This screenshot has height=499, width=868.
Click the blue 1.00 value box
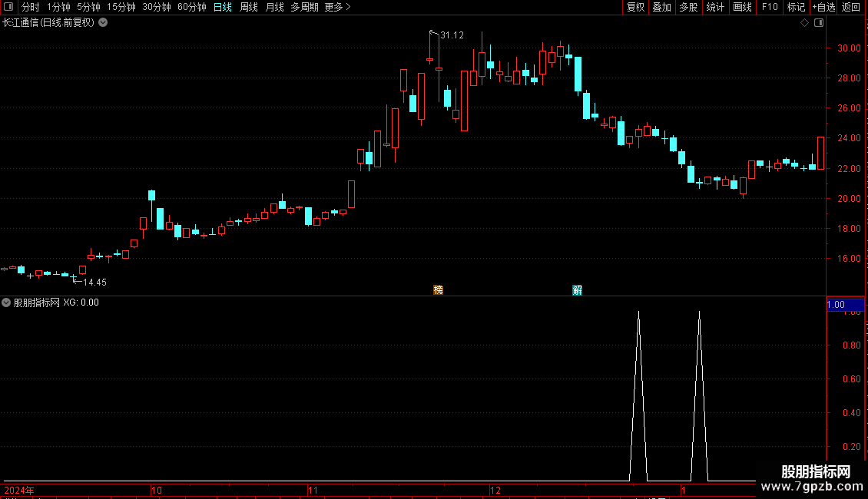point(845,305)
